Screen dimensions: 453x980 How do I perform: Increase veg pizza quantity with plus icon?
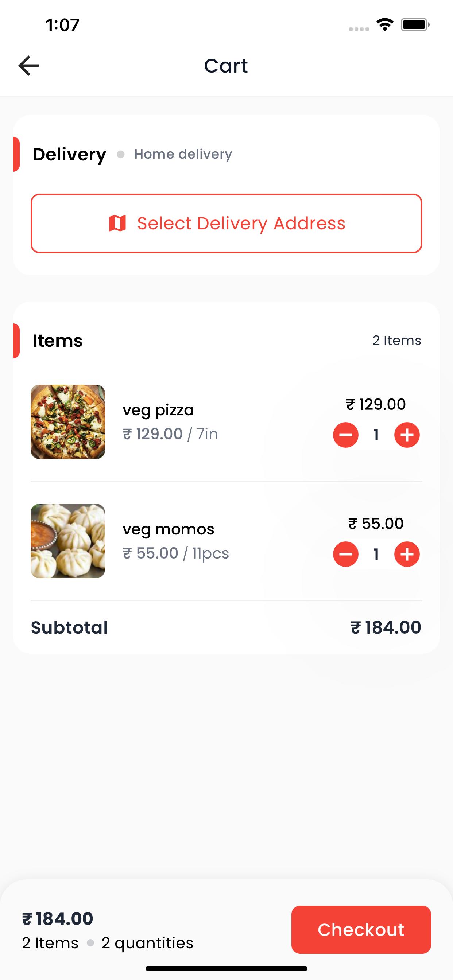pyautogui.click(x=407, y=435)
